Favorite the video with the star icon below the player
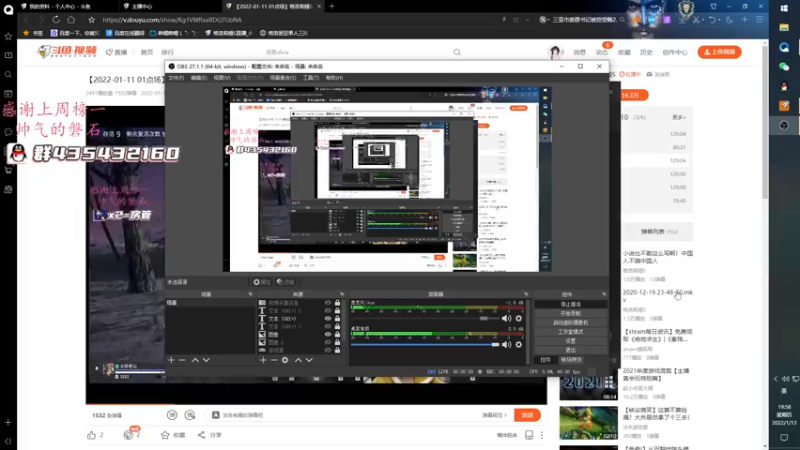This screenshot has height=450, width=800. 165,435
